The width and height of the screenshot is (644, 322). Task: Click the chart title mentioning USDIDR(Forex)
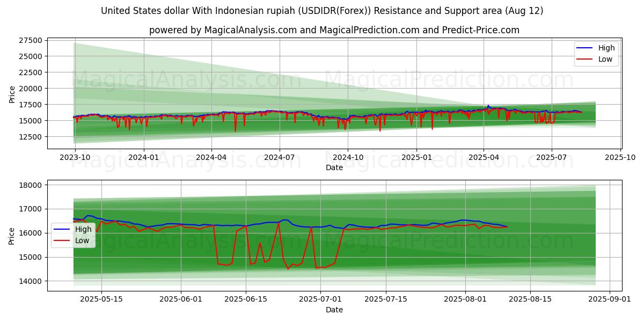coord(322,11)
